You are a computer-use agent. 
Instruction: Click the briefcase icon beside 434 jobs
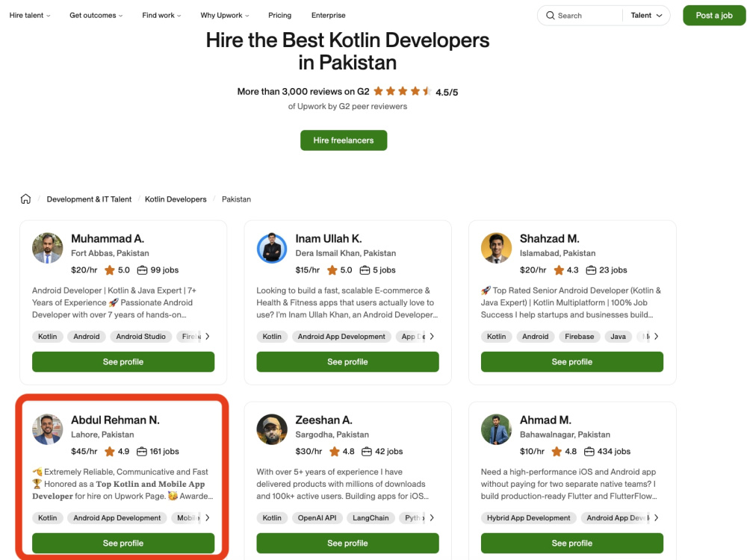[x=589, y=452]
